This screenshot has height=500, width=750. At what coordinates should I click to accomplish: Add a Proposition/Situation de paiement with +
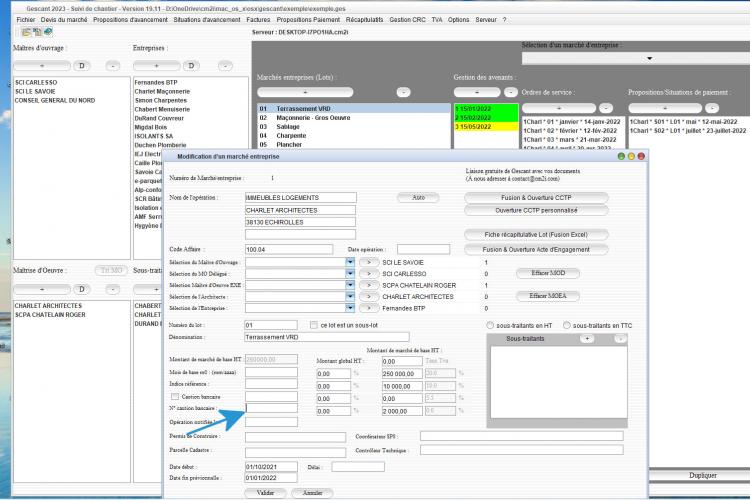coord(665,108)
